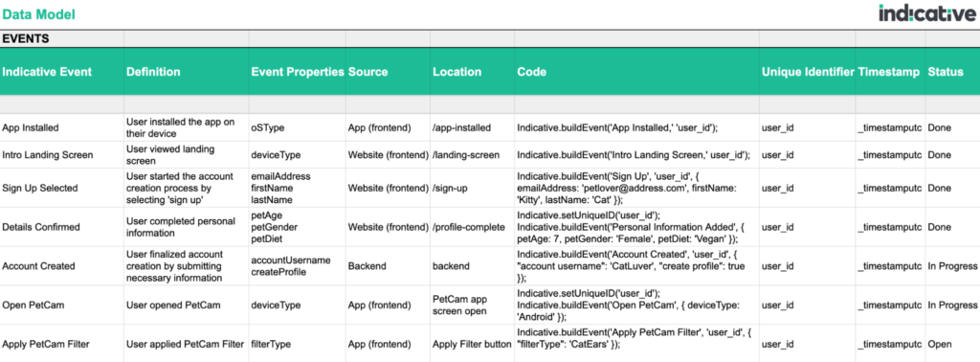Image resolution: width=980 pixels, height=362 pixels.
Task: Click In Progress status in Account Created row
Action: coord(952,265)
